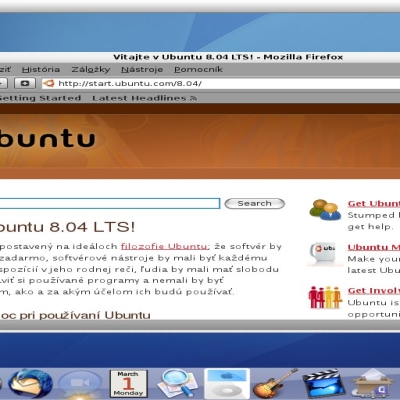Focus the search text field
This screenshot has width=400, height=400.
tap(110, 203)
